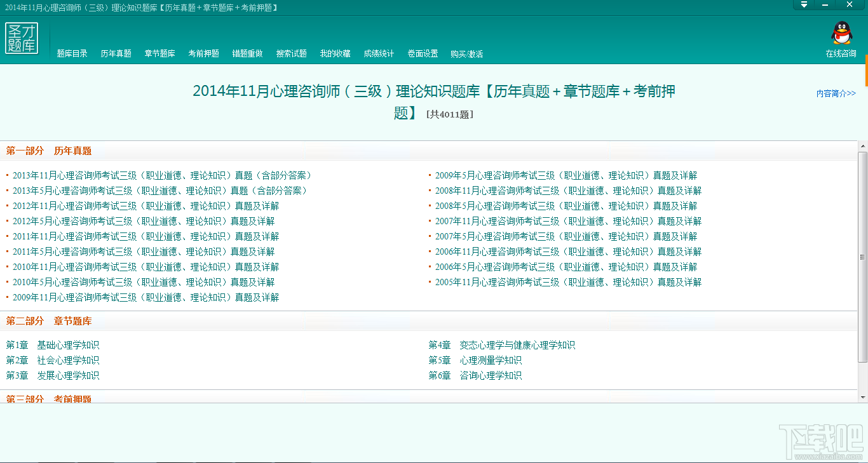Switch to 历年真题 menu item
Screen dimensions: 868x463
click(116, 54)
